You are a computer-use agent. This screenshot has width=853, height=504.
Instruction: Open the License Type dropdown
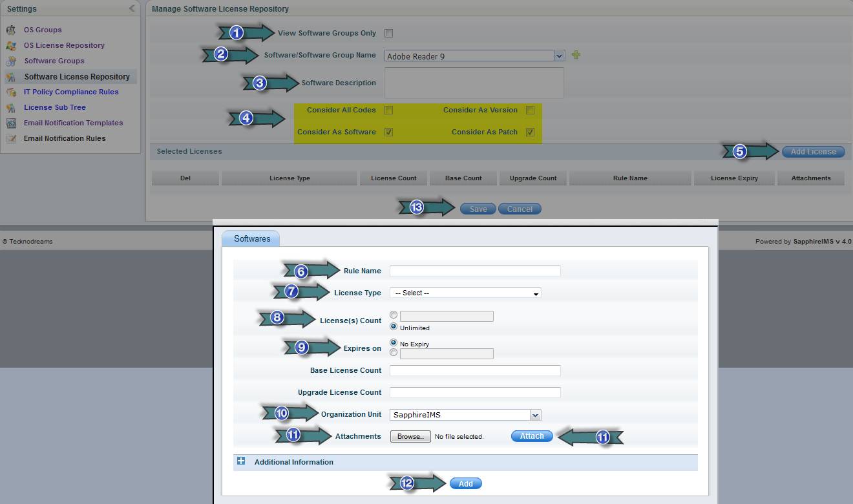(465, 293)
